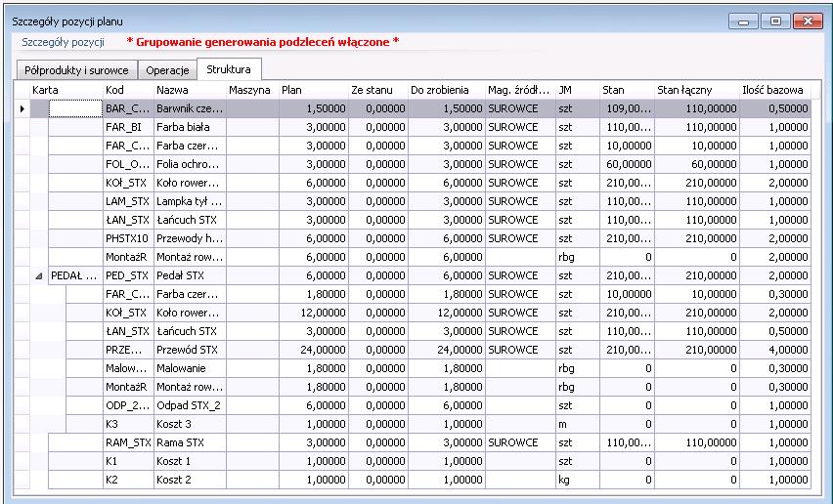The width and height of the screenshot is (833, 504).
Task: Click the JM column header
Action: point(578,90)
